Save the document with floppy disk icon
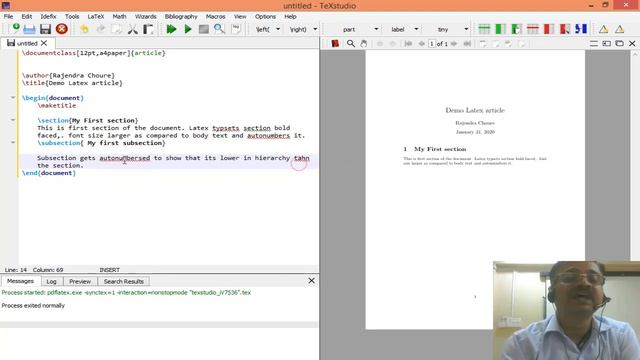The image size is (640, 360). [45, 29]
